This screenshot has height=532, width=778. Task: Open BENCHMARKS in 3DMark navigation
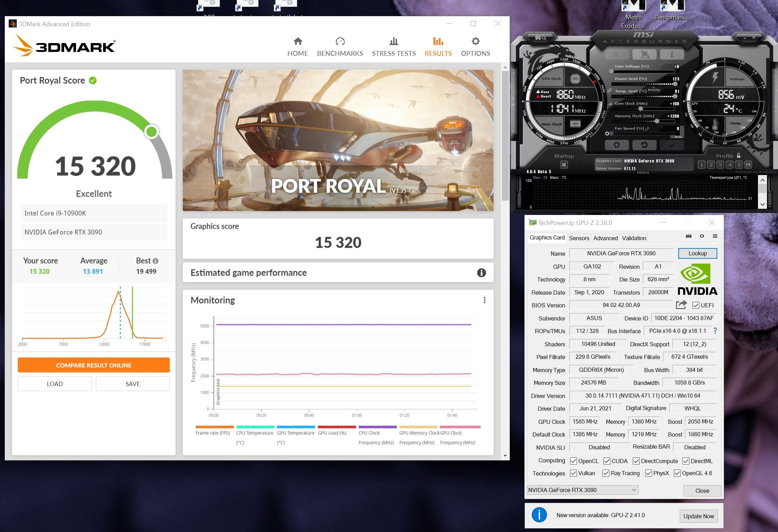coord(340,47)
